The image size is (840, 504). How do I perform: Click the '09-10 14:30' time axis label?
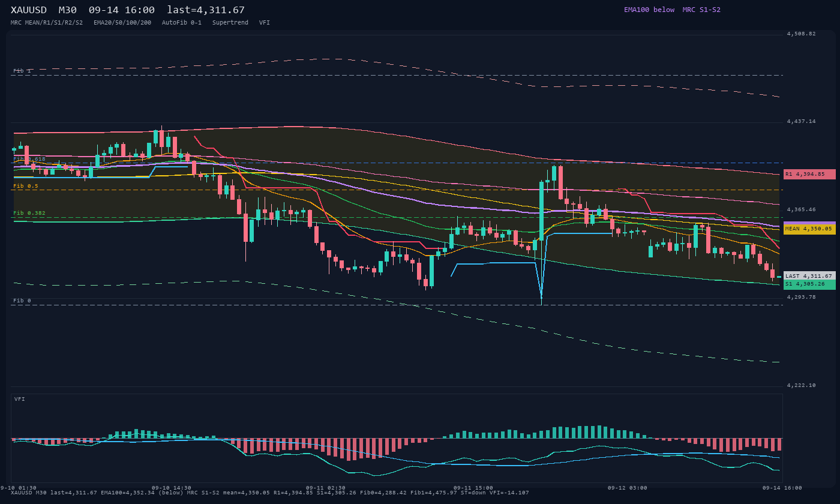(172, 488)
